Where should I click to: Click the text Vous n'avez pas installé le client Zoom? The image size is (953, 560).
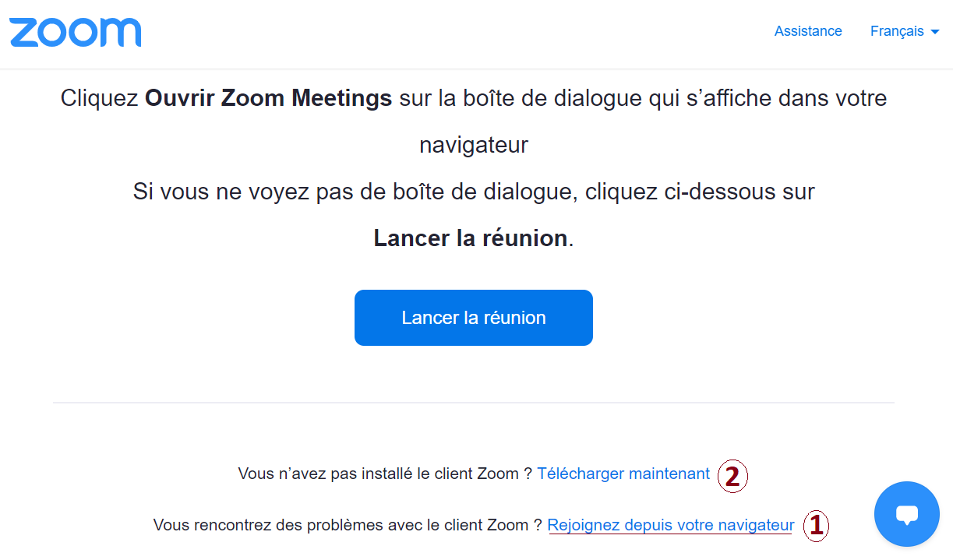click(x=378, y=474)
